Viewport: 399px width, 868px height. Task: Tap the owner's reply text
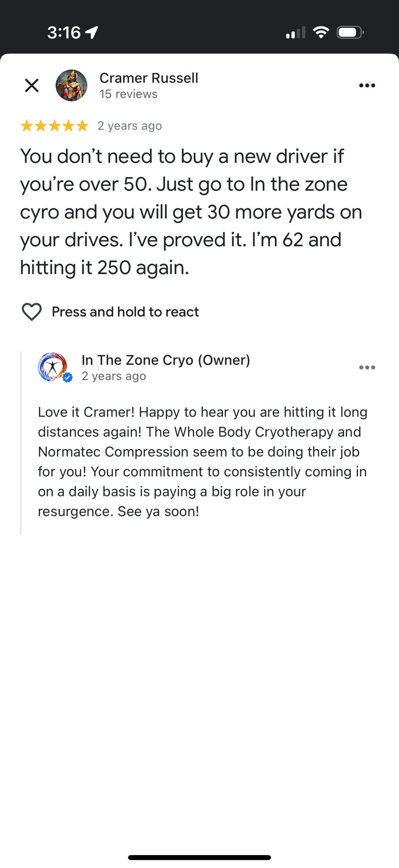tap(202, 461)
